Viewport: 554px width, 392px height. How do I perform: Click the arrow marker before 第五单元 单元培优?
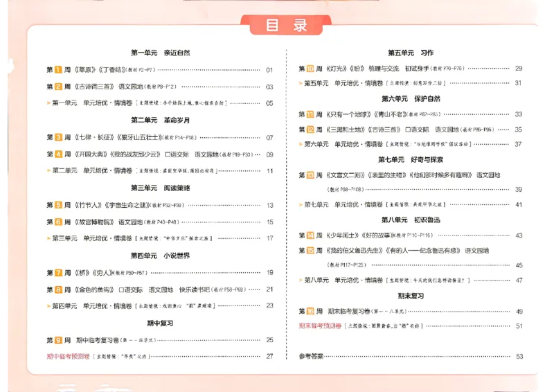(x=301, y=83)
